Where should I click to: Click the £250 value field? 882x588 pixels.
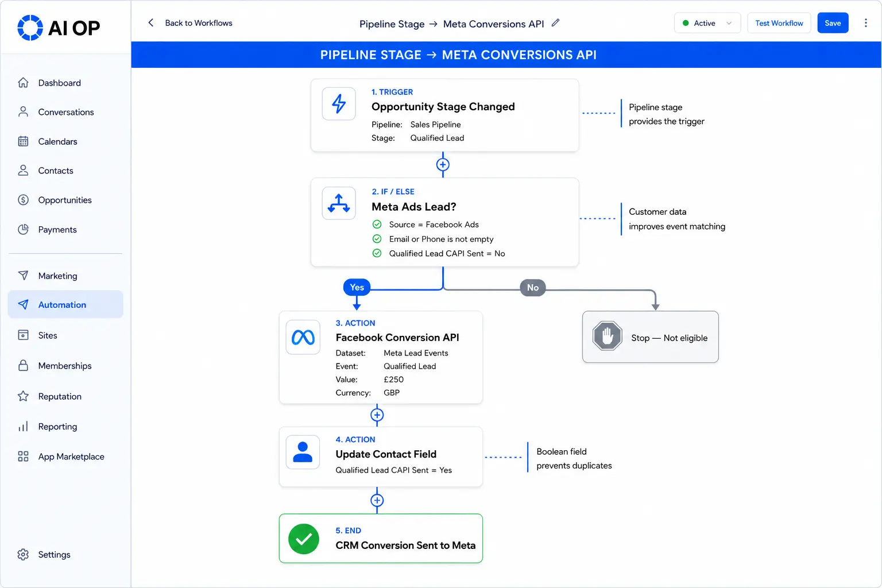(x=394, y=380)
